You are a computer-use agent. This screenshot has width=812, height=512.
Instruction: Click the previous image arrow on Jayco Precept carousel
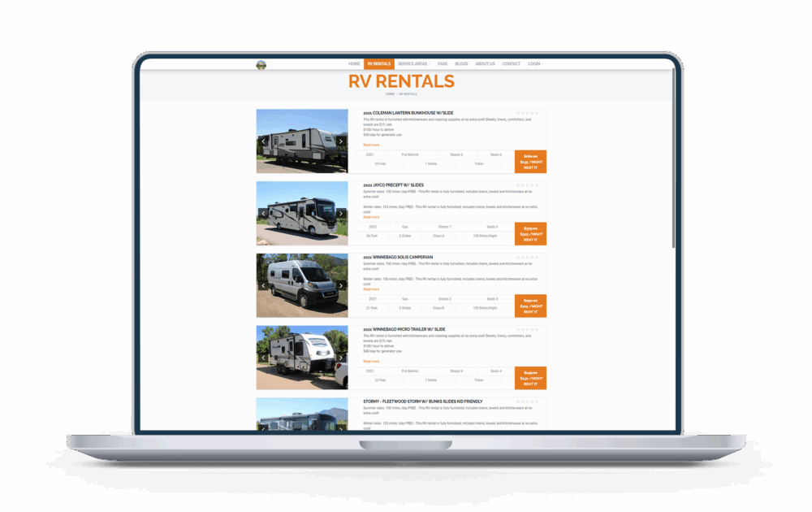tap(261, 214)
